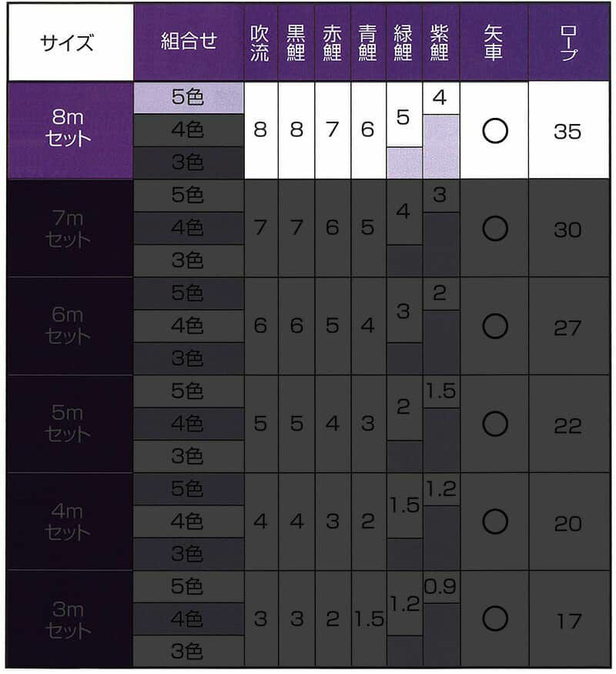Click the ロープ column header
The image size is (616, 674).
click(568, 42)
